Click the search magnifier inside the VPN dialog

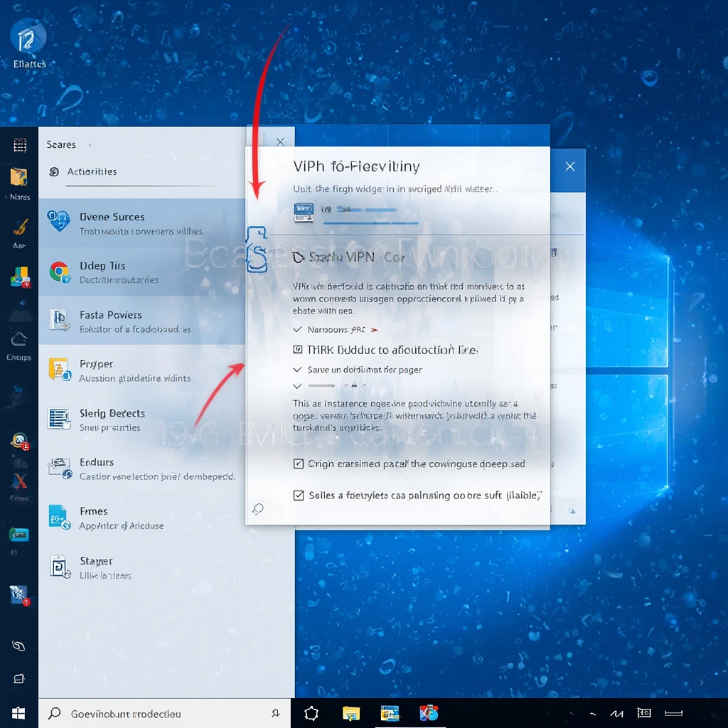pos(257,509)
